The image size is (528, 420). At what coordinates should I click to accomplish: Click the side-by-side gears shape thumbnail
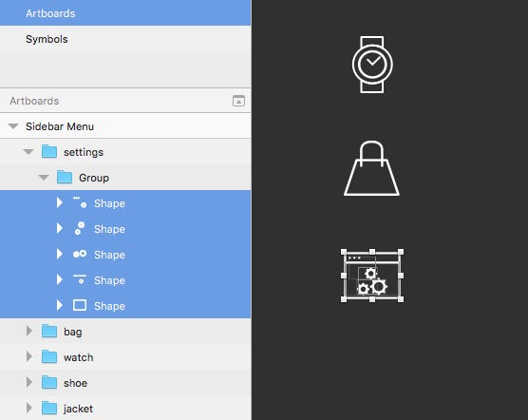coord(80,254)
